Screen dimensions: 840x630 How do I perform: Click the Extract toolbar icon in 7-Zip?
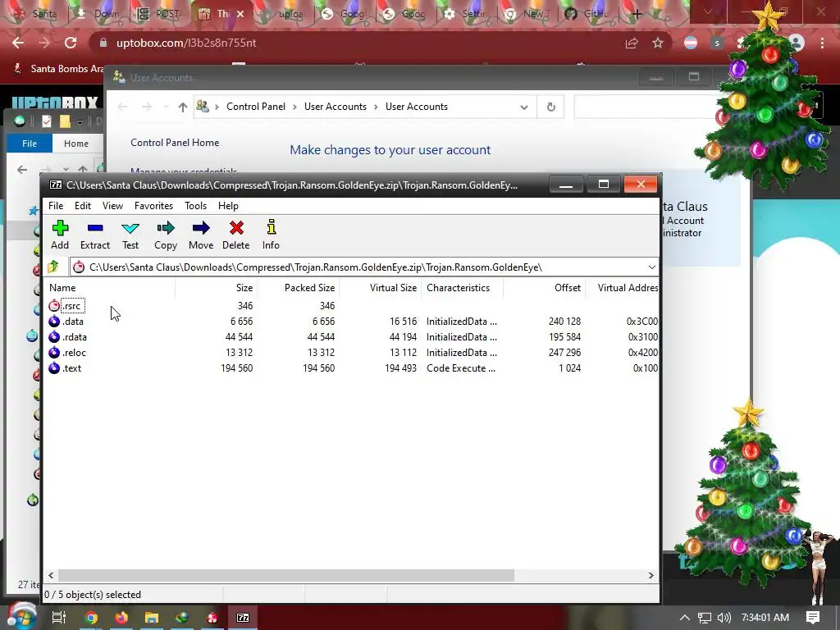pos(95,235)
